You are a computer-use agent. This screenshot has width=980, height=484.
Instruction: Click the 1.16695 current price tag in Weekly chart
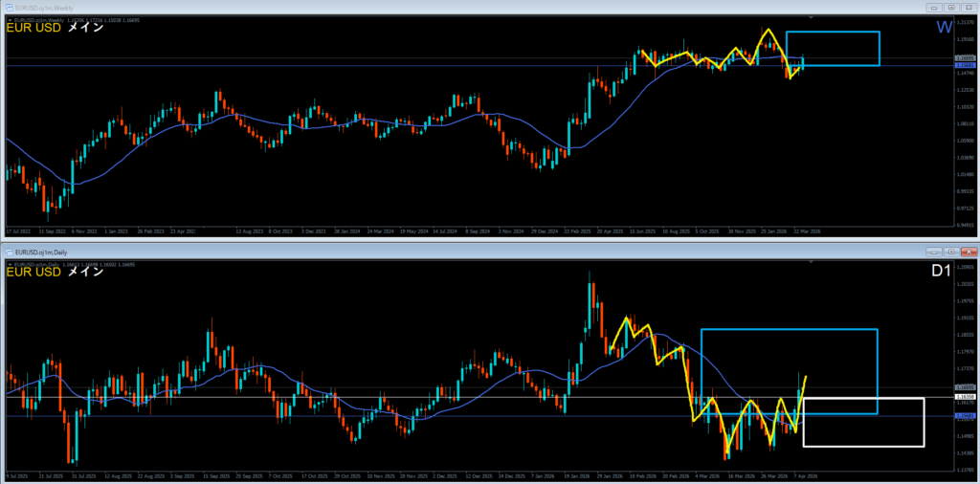pyautogui.click(x=965, y=58)
